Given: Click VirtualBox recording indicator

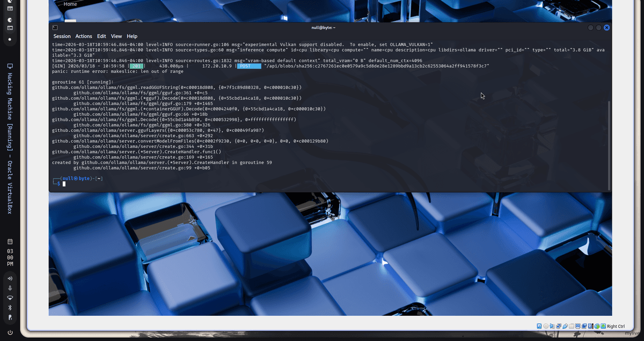Looking at the screenshot, I should [584, 326].
